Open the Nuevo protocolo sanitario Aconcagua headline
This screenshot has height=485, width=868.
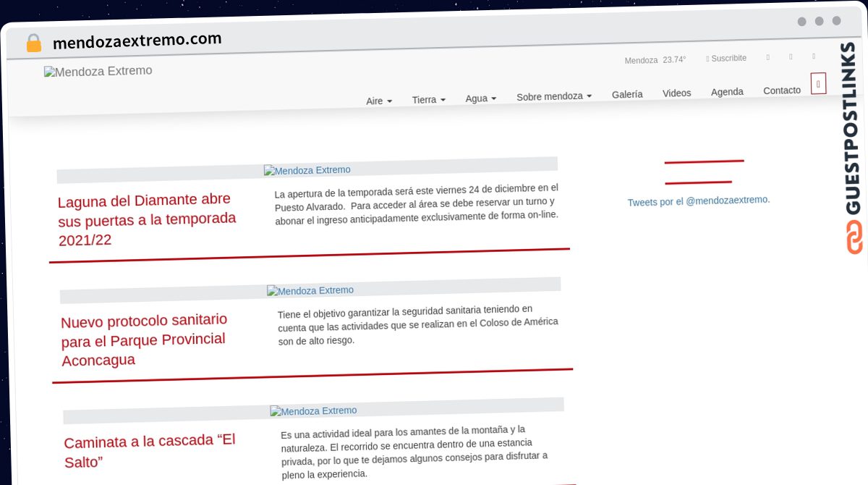144,339
